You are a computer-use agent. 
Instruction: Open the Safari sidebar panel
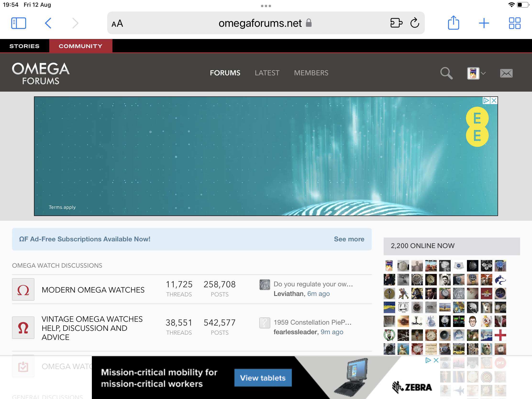(x=18, y=23)
